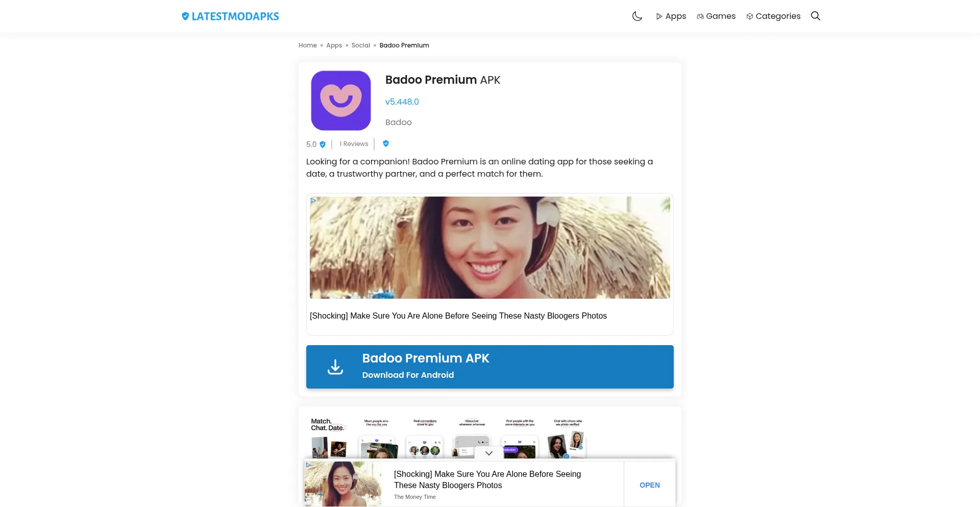980x507 pixels.
Task: Open the v5.448.0 version link
Action: click(402, 102)
